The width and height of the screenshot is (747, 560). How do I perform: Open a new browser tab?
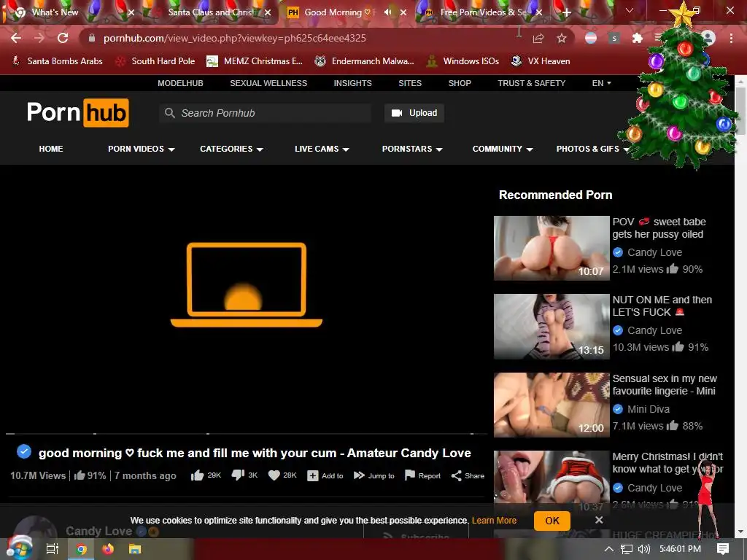566,13
